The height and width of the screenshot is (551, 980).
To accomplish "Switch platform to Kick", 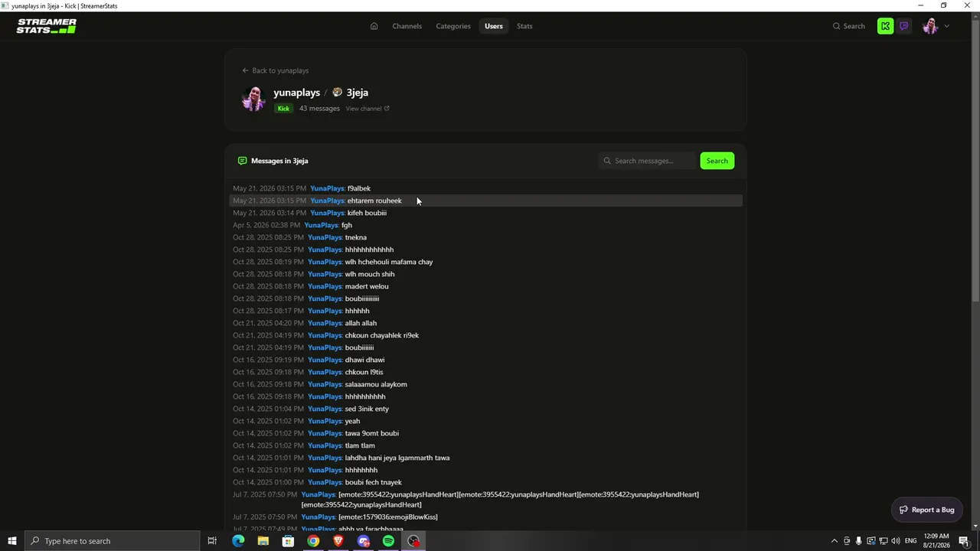I will [x=886, y=26].
